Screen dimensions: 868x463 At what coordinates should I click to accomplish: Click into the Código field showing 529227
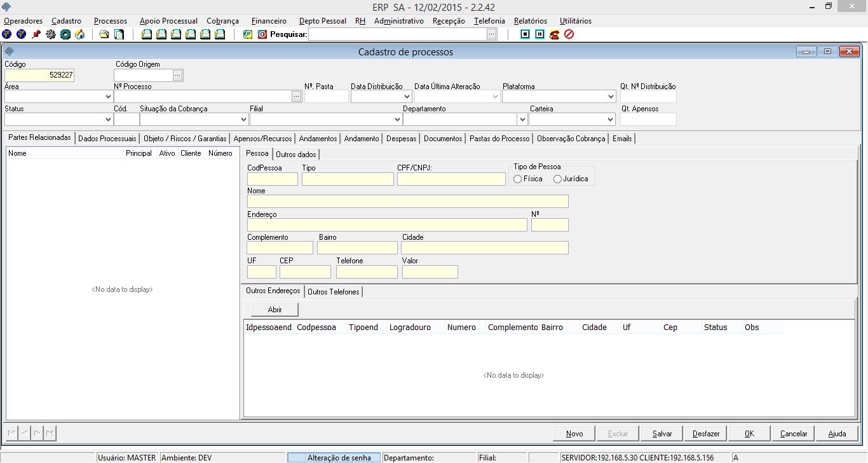[x=39, y=75]
